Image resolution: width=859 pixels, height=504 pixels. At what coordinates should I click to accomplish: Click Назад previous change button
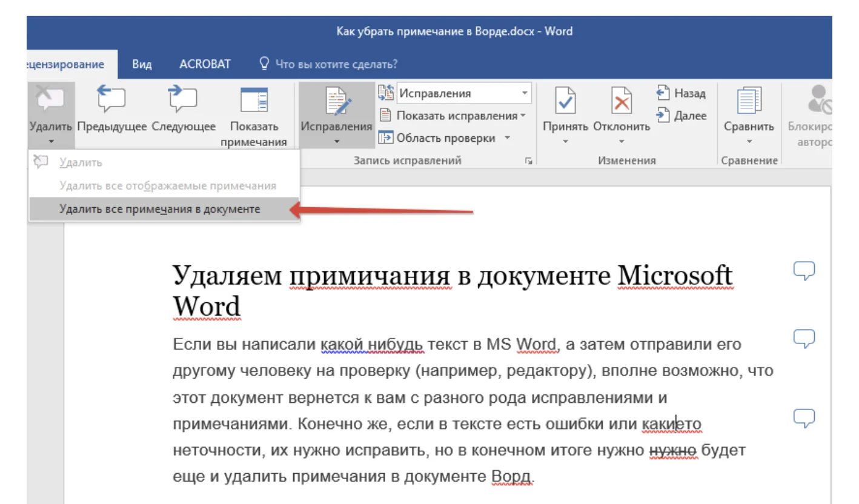(x=681, y=93)
